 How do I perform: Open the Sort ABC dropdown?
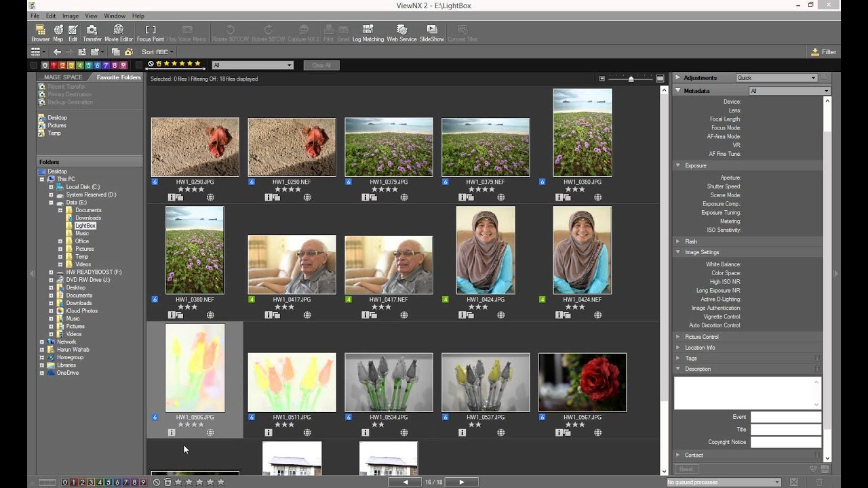[x=157, y=52]
